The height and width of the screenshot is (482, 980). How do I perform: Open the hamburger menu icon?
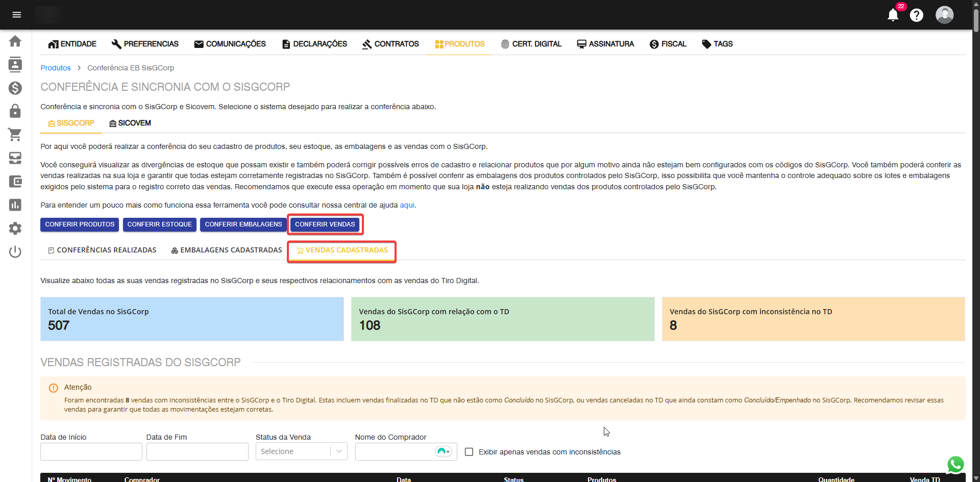click(x=16, y=15)
